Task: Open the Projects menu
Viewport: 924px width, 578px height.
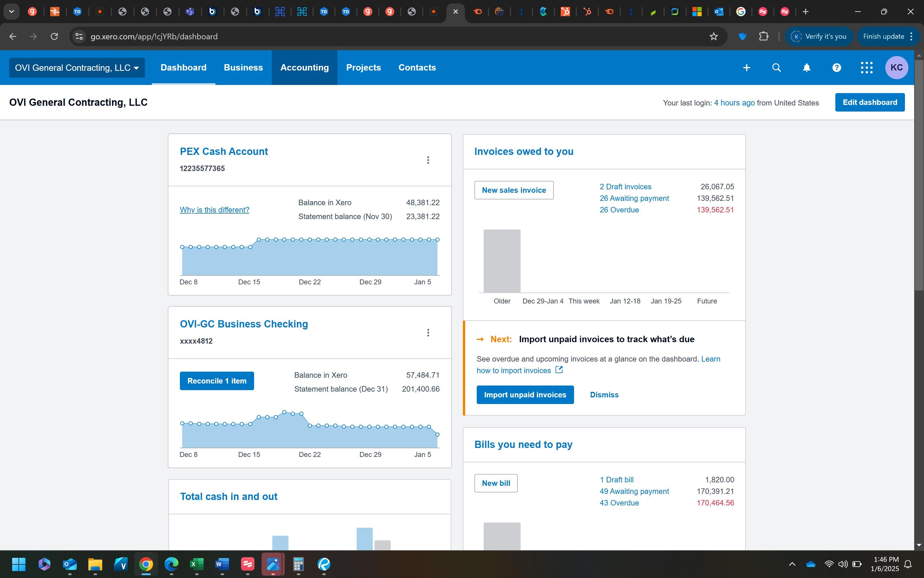Action: (364, 68)
